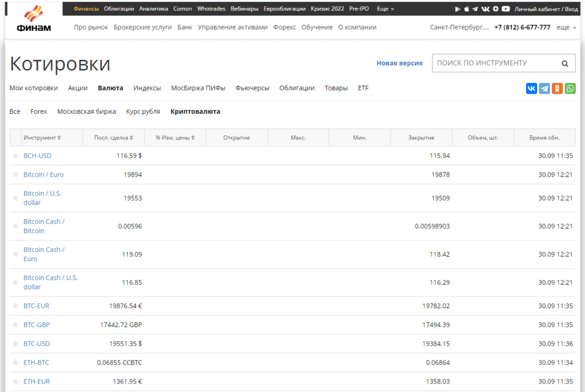Click the magnifier search icon

(x=564, y=63)
